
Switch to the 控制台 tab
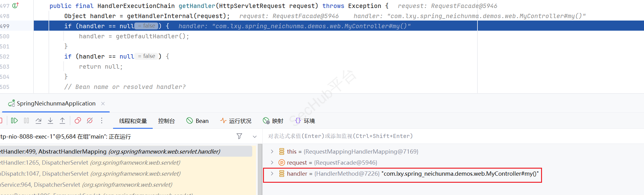pos(166,121)
